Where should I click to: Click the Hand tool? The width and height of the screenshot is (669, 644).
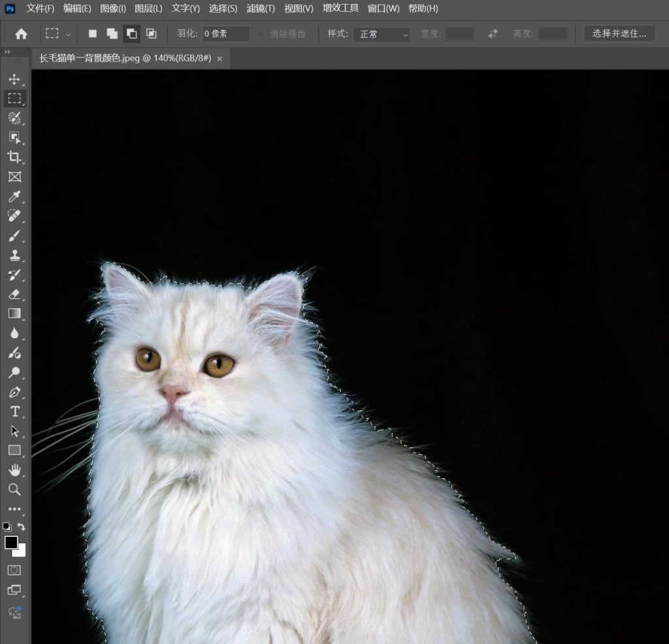pyautogui.click(x=14, y=470)
